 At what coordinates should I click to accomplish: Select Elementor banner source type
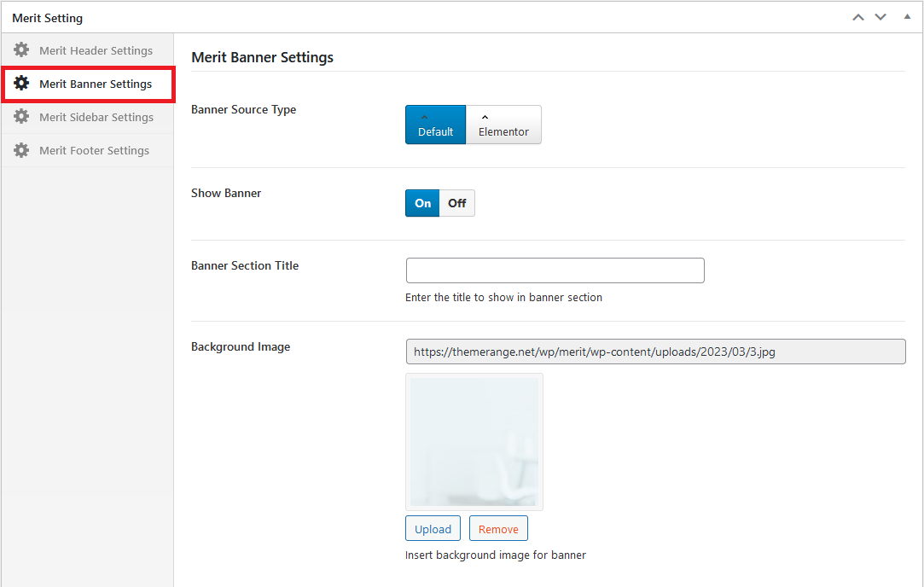point(503,125)
